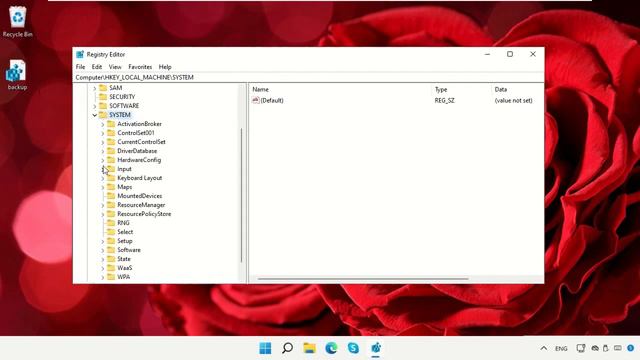640x360 pixels.
Task: Open the Favorites menu
Action: pyautogui.click(x=140, y=67)
